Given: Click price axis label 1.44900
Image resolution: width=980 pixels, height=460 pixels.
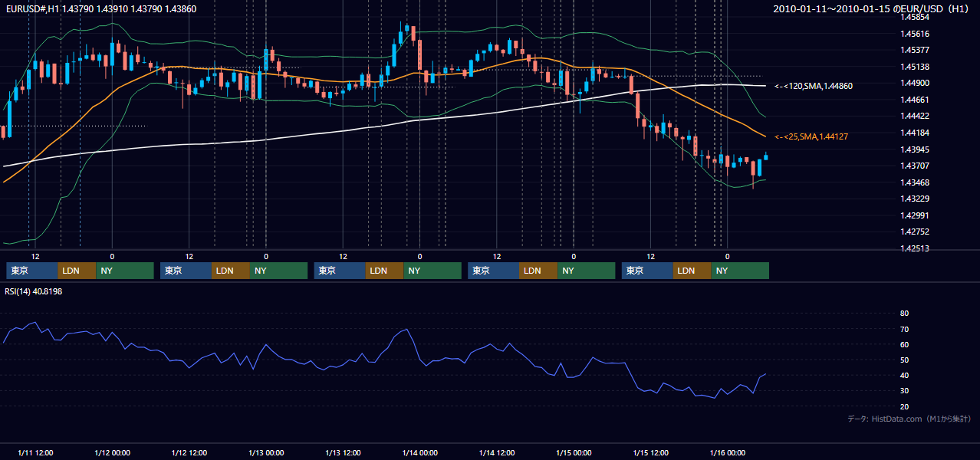Looking at the screenshot, I should 915,83.
